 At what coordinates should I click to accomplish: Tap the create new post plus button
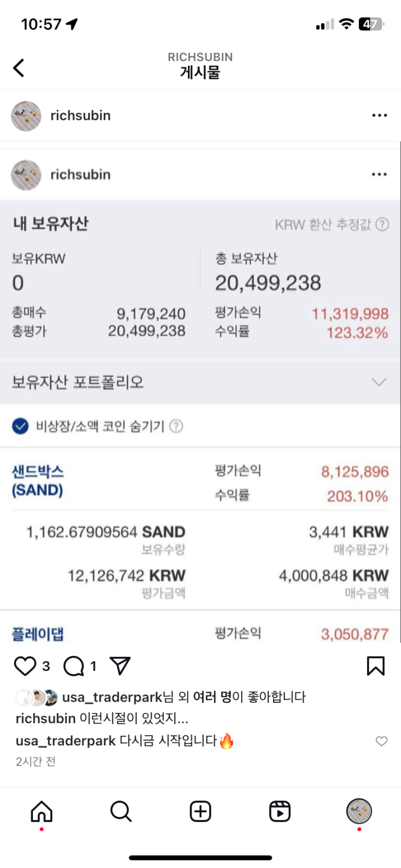[200, 811]
